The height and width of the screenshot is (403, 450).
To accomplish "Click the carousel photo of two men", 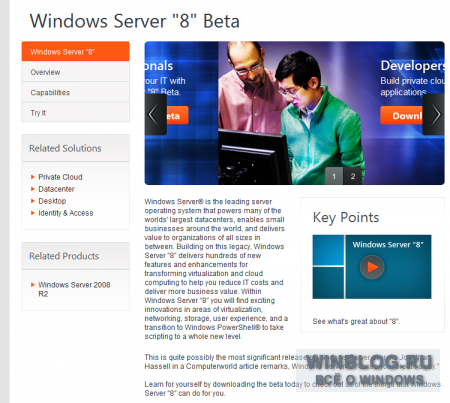I will pyautogui.click(x=292, y=113).
